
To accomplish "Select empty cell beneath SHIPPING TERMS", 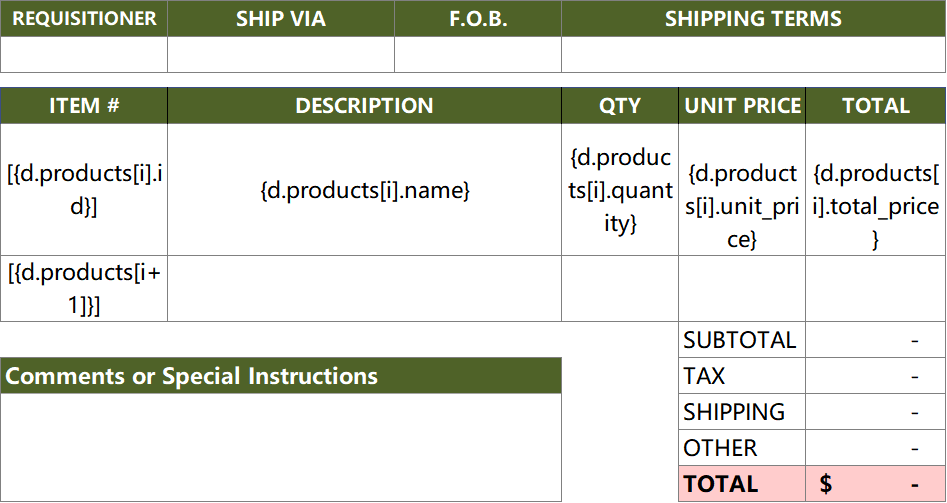I will tap(753, 54).
